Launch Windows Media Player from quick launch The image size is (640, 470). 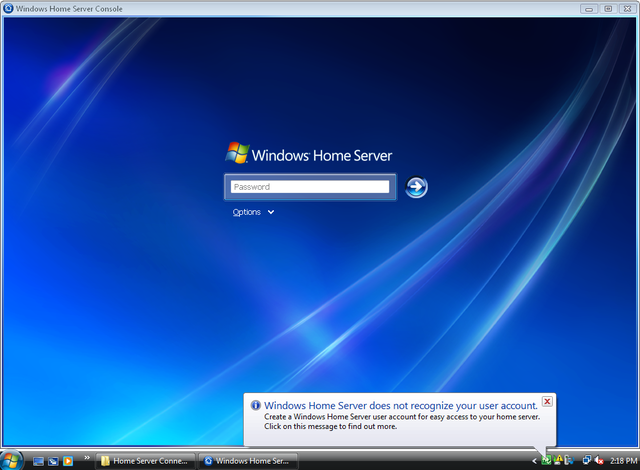pos(68,461)
